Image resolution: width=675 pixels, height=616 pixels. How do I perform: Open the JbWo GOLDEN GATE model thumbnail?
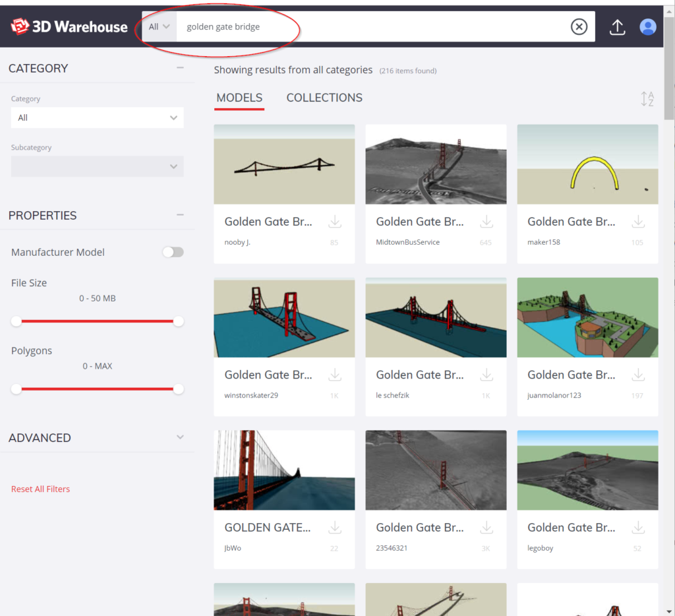(x=284, y=470)
